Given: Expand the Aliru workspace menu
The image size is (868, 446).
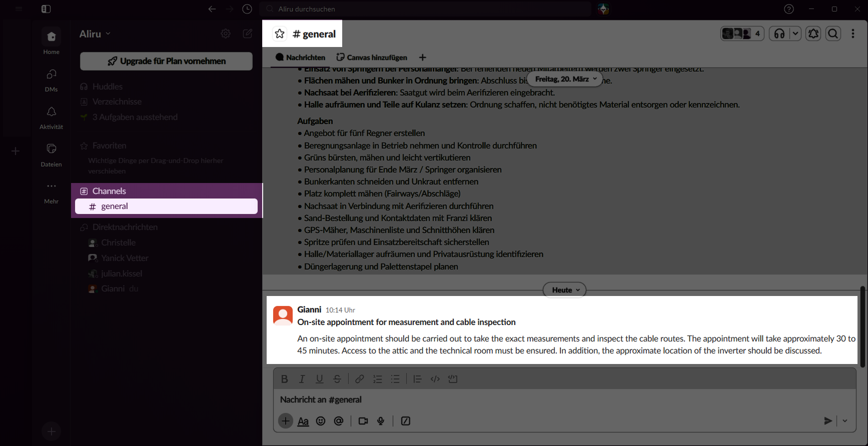Looking at the screenshot, I should click(x=95, y=34).
